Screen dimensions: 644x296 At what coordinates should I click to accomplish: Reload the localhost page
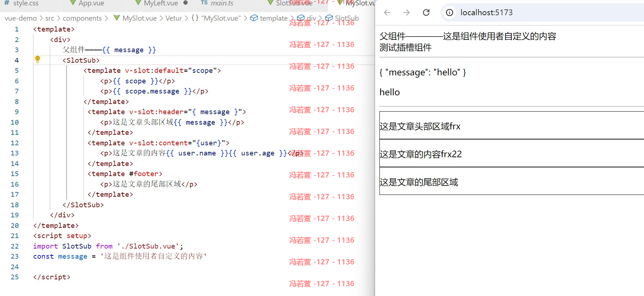[426, 13]
